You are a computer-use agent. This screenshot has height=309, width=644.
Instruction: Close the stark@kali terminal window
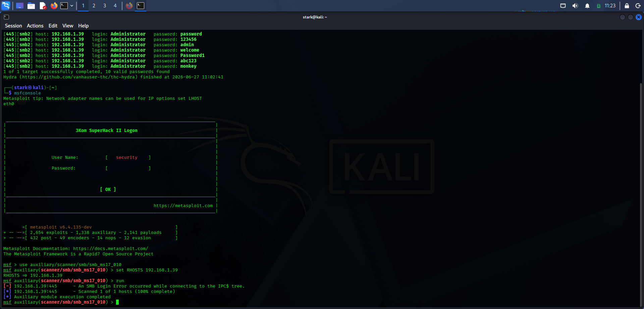[x=639, y=17]
